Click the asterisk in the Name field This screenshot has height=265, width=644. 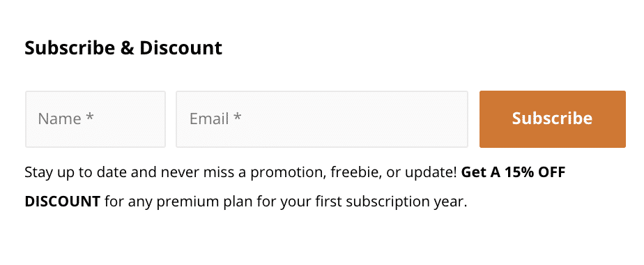pyautogui.click(x=90, y=117)
